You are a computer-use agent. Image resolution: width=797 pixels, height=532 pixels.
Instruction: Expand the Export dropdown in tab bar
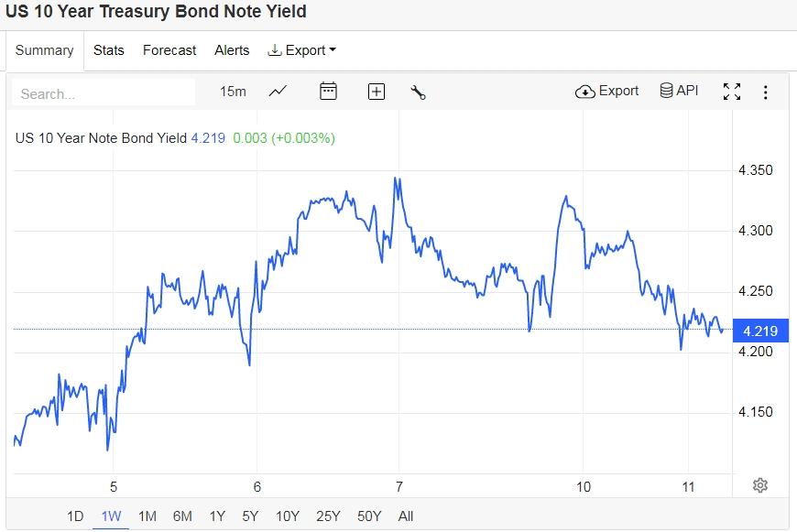coord(301,50)
